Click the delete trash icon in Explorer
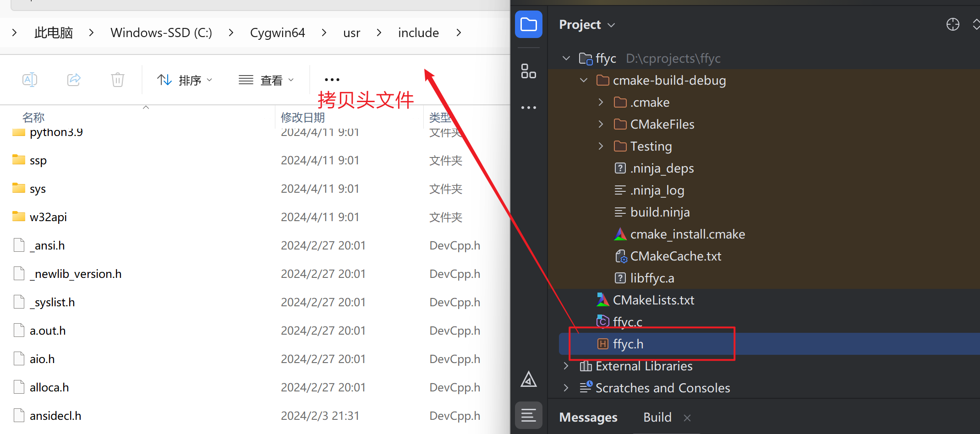The height and width of the screenshot is (434, 980). (118, 80)
